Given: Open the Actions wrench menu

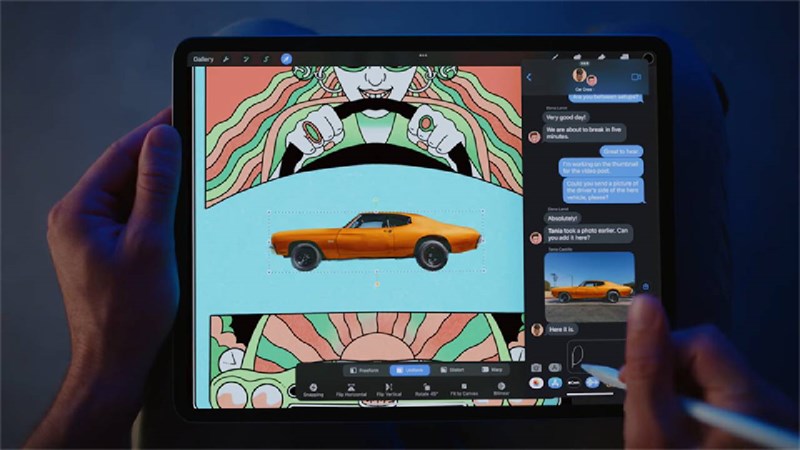Looking at the screenshot, I should pos(226,59).
